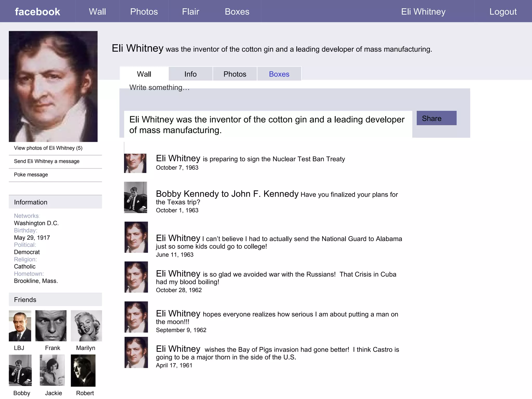Click the facebook logo
Viewport: 532px width, 399px height.
(x=37, y=12)
